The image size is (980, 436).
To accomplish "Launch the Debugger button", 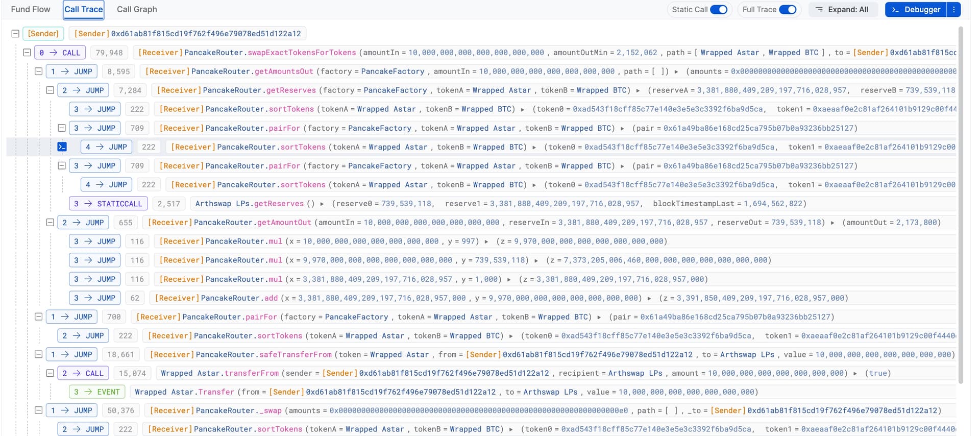I will 916,10.
